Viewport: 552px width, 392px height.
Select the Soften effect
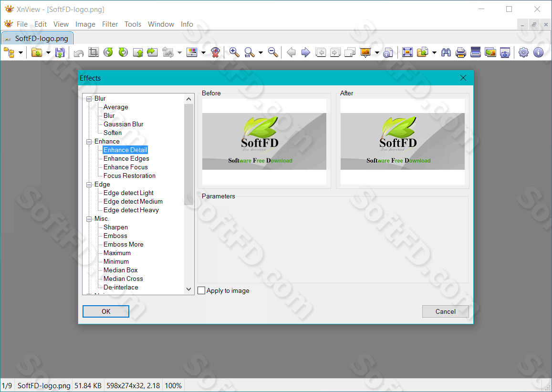(x=112, y=133)
